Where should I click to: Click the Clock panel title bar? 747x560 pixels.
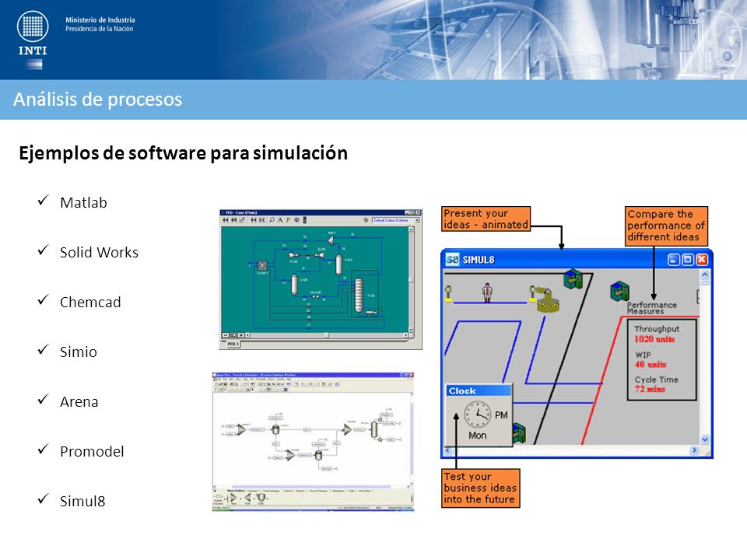(x=479, y=390)
